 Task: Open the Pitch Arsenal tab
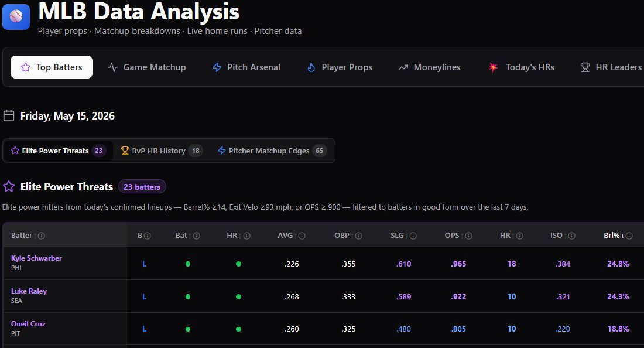[x=246, y=67]
